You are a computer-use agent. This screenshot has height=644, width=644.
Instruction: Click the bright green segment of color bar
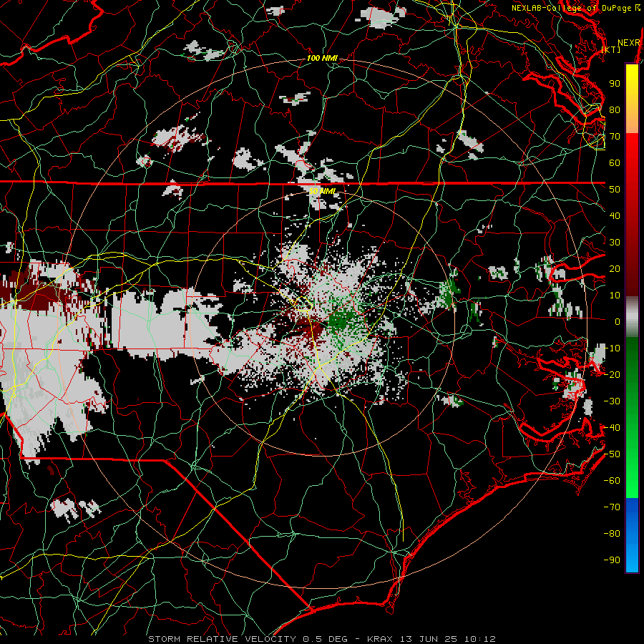point(632,482)
